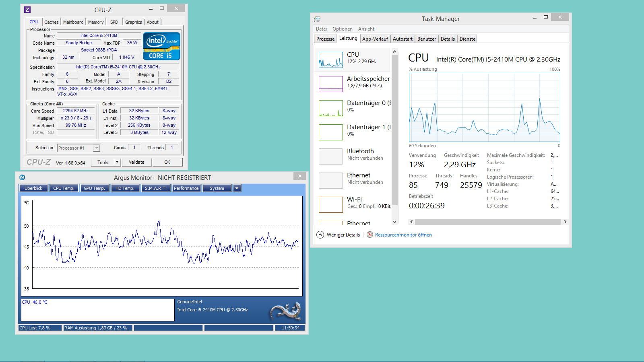Click the Validate button in CPU-Z
The width and height of the screenshot is (644, 362).
point(136,162)
